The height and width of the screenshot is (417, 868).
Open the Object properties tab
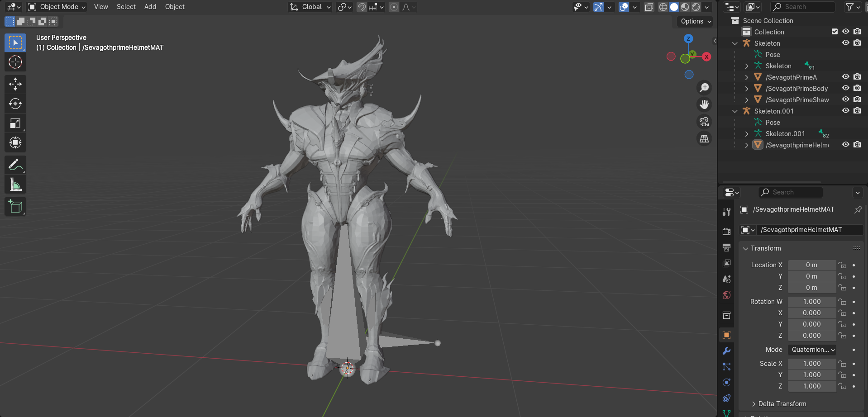coord(726,335)
